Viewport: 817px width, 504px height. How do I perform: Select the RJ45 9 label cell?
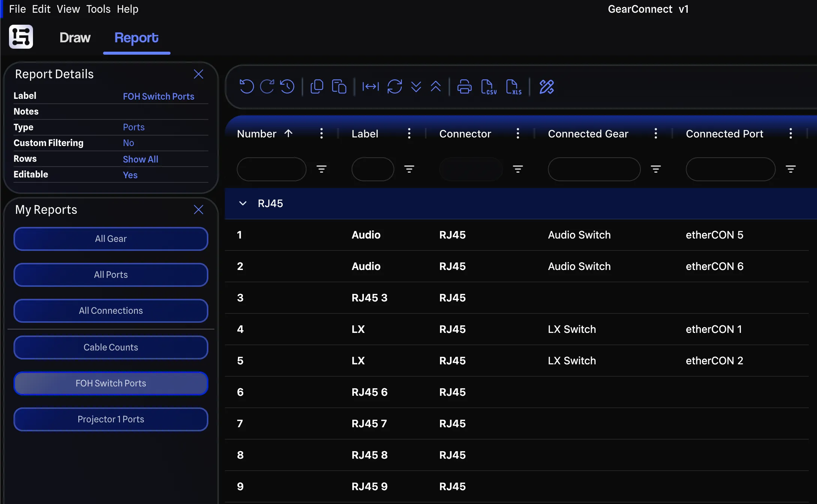(370, 486)
